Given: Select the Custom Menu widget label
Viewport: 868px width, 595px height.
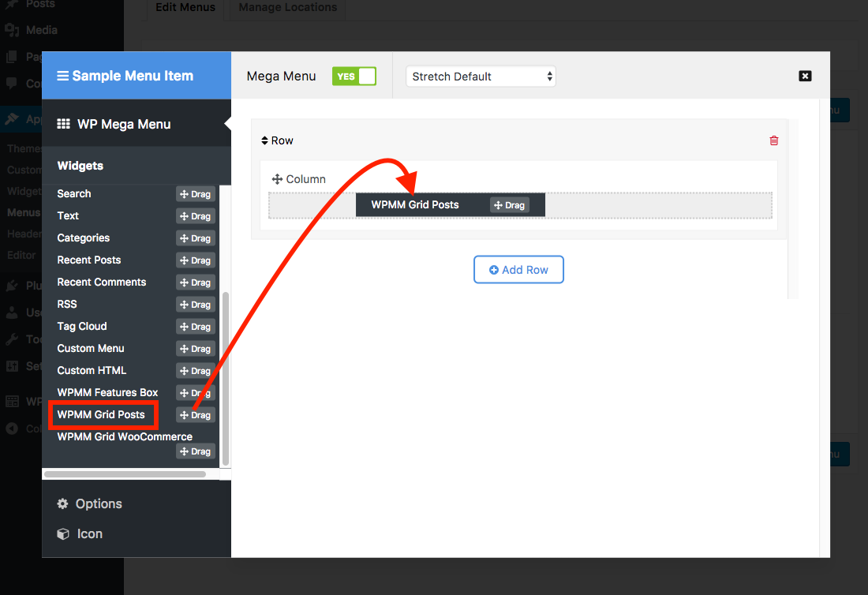Looking at the screenshot, I should pos(91,349).
